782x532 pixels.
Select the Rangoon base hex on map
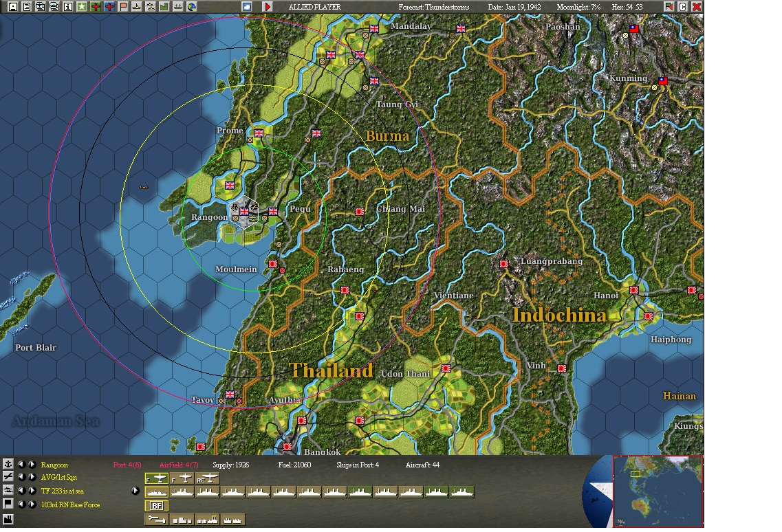[x=244, y=212]
